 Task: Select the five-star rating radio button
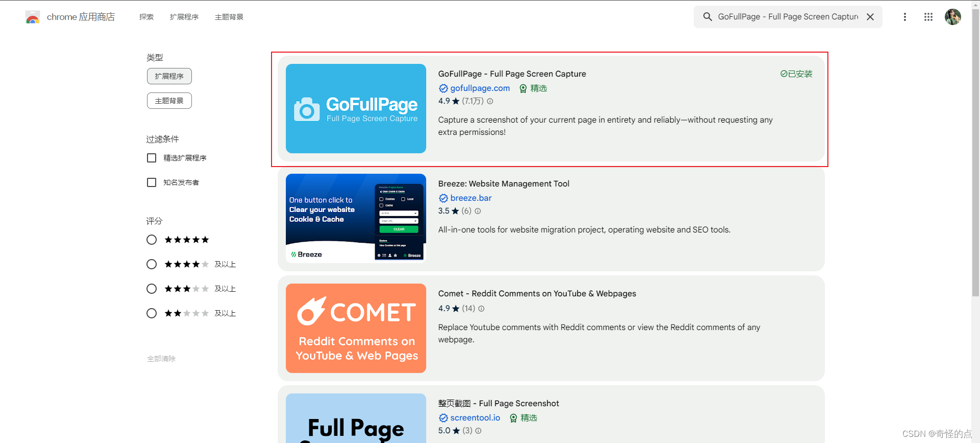[x=152, y=240]
